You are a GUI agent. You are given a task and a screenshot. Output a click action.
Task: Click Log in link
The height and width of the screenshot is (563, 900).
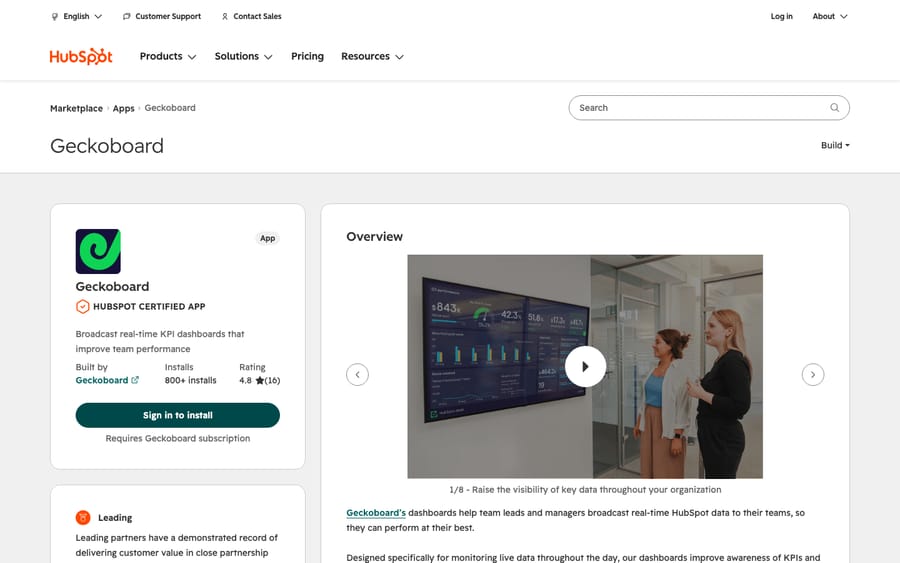pyautogui.click(x=781, y=17)
